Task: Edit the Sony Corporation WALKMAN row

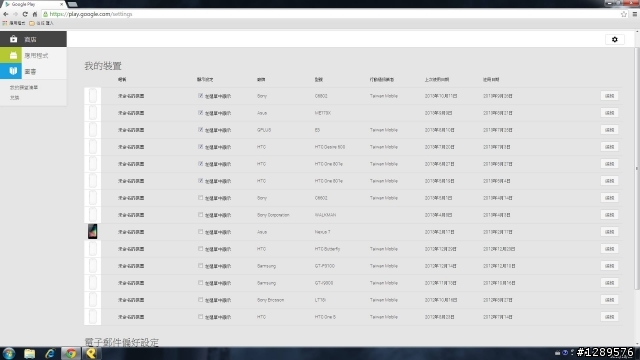Action: pyautogui.click(x=609, y=215)
